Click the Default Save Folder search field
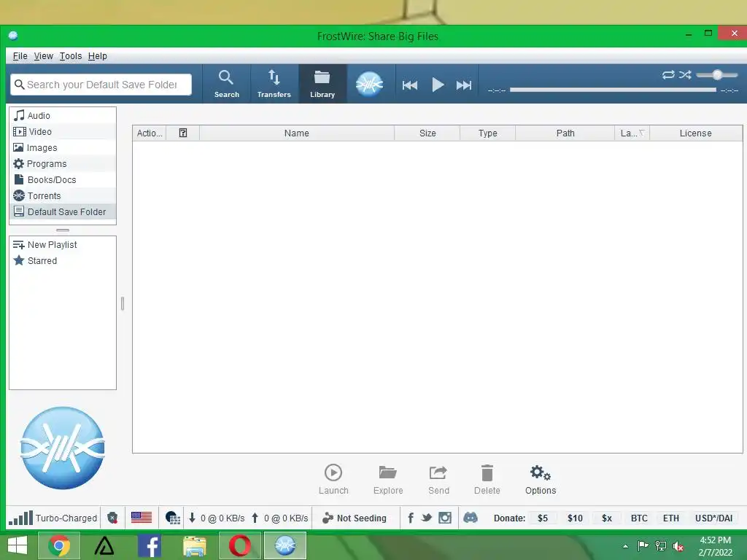 [101, 85]
